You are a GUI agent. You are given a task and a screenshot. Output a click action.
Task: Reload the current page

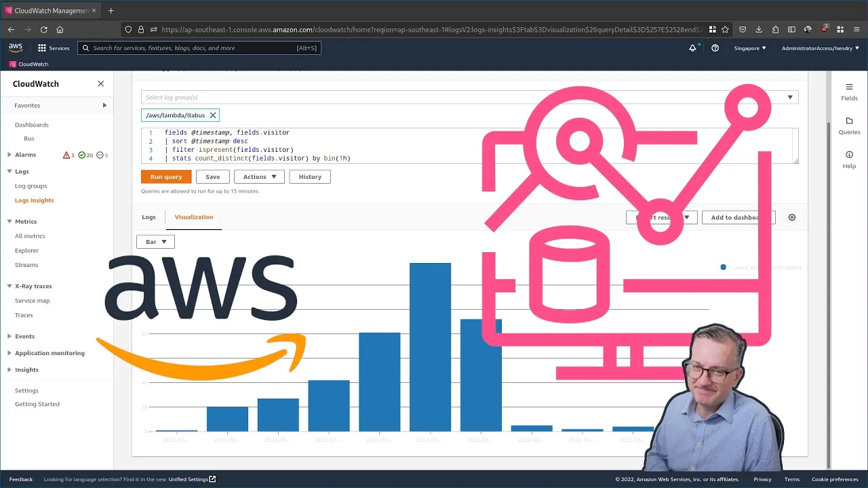pos(43,30)
